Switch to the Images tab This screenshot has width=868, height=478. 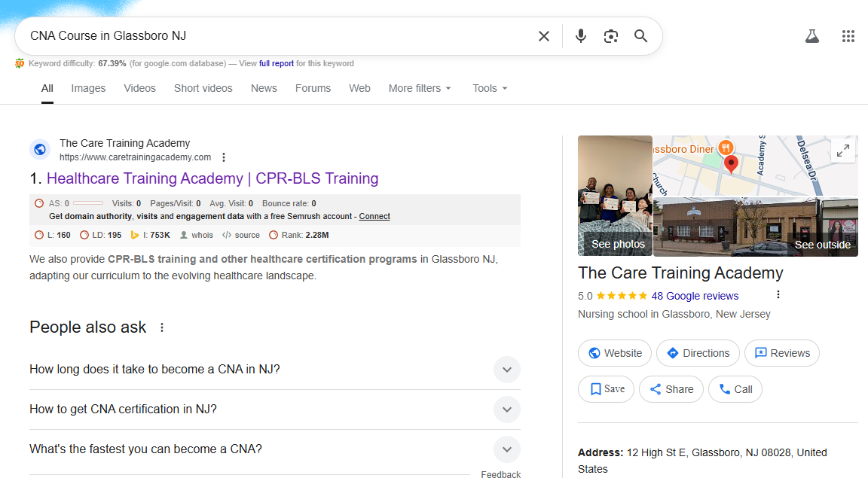(88, 88)
